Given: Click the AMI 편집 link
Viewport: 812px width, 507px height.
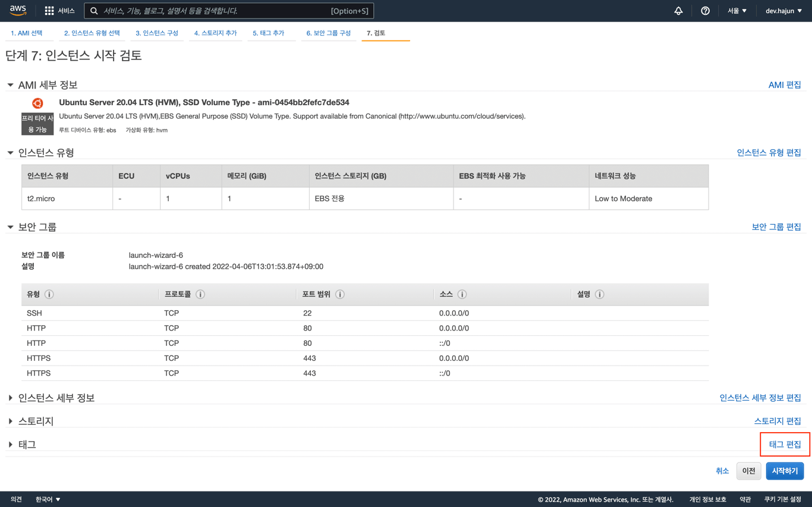Looking at the screenshot, I should [x=785, y=85].
